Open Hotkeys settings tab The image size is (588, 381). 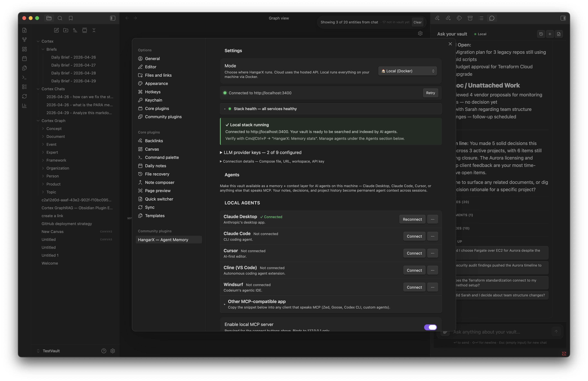click(x=153, y=92)
